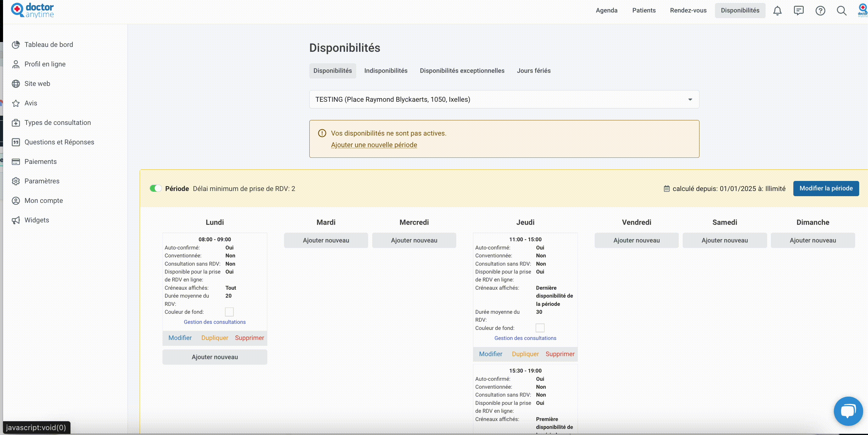
Task: Go to Patients in top navigation
Action: click(644, 10)
